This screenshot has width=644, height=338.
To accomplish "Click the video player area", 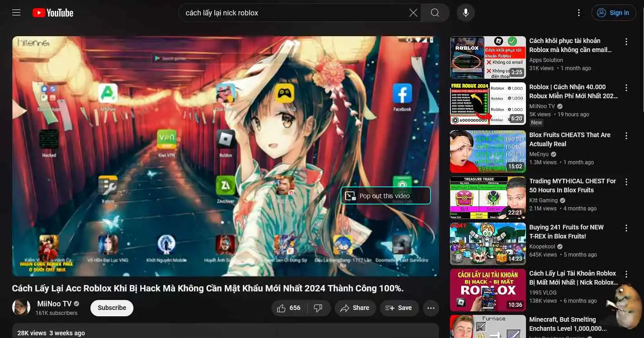I will pyautogui.click(x=225, y=156).
